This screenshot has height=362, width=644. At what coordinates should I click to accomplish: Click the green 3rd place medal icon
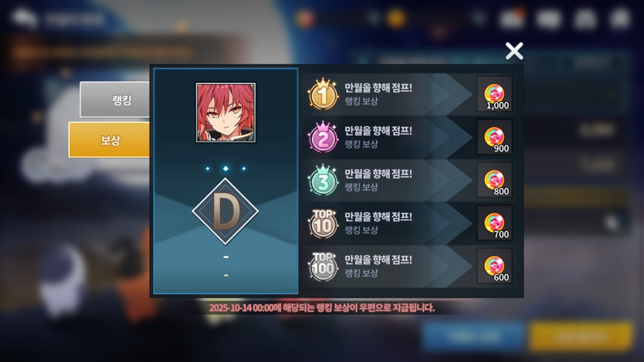pos(323,181)
